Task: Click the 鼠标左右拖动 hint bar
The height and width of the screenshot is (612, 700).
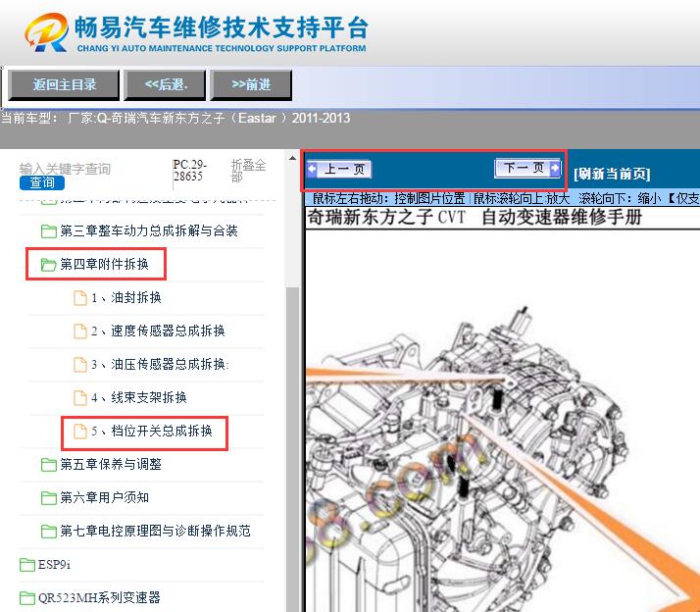Action: point(503,198)
